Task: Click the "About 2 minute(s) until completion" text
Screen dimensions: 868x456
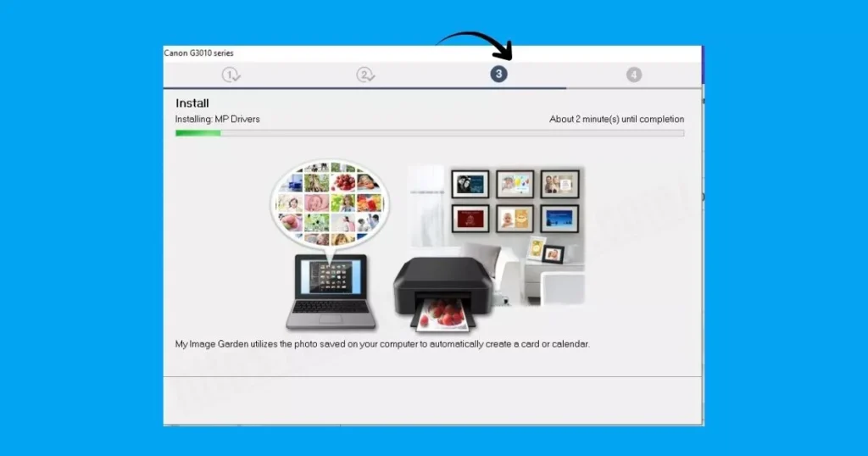Action: click(x=616, y=120)
